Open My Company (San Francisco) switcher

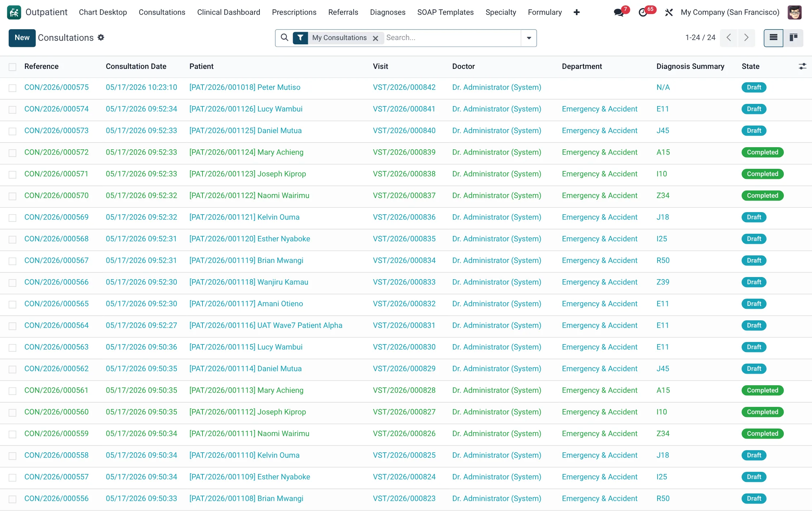point(730,12)
